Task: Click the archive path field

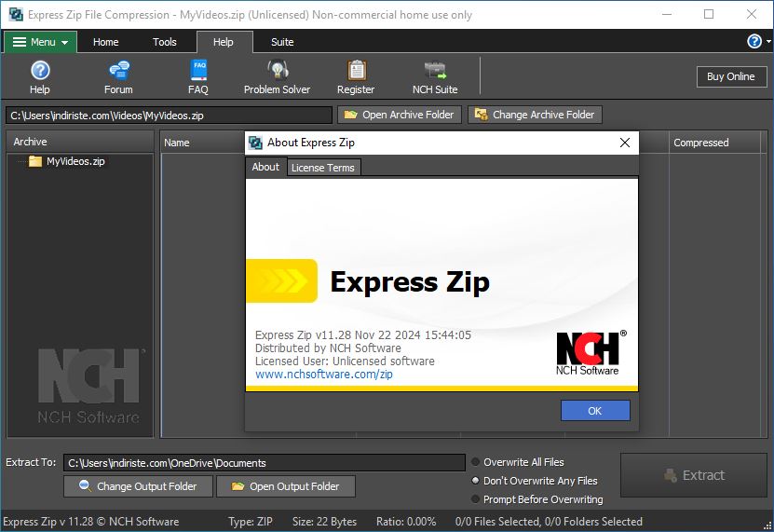Action: [169, 116]
